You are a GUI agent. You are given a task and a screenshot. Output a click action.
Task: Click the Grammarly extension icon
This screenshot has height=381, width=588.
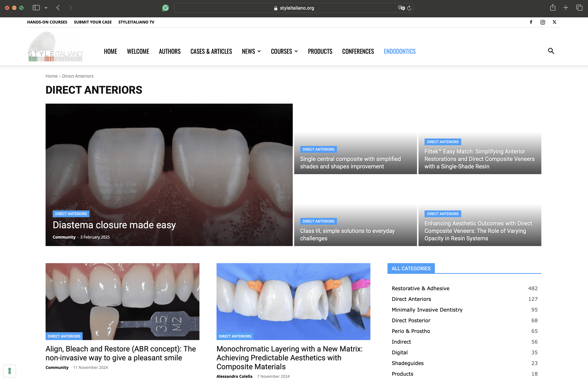pyautogui.click(x=166, y=8)
